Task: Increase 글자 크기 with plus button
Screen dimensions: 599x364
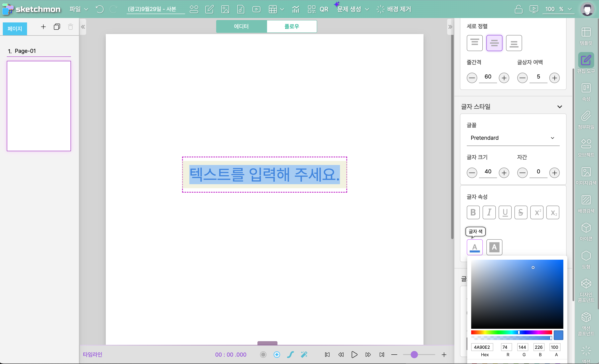Action: 504,173
